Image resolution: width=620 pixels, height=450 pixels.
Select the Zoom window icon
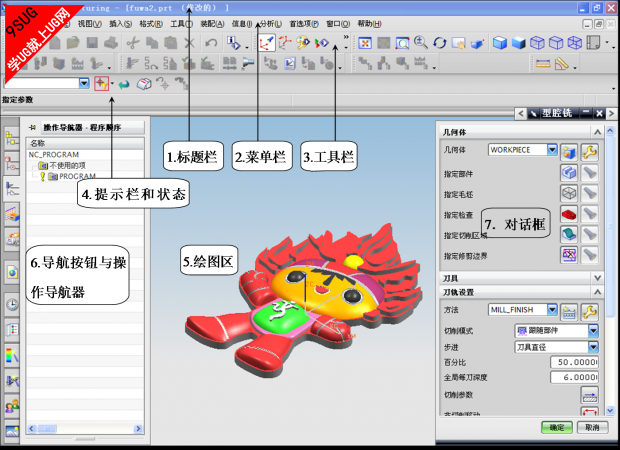point(403,43)
